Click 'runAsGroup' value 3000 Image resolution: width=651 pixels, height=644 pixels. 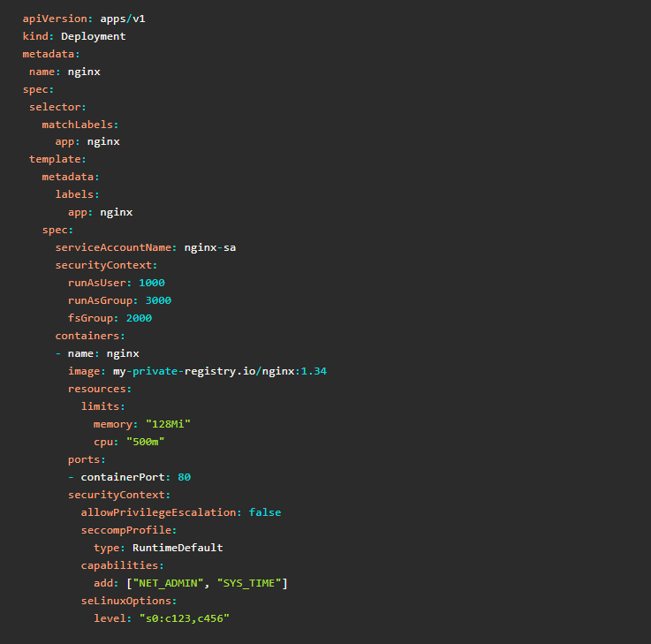(158, 300)
